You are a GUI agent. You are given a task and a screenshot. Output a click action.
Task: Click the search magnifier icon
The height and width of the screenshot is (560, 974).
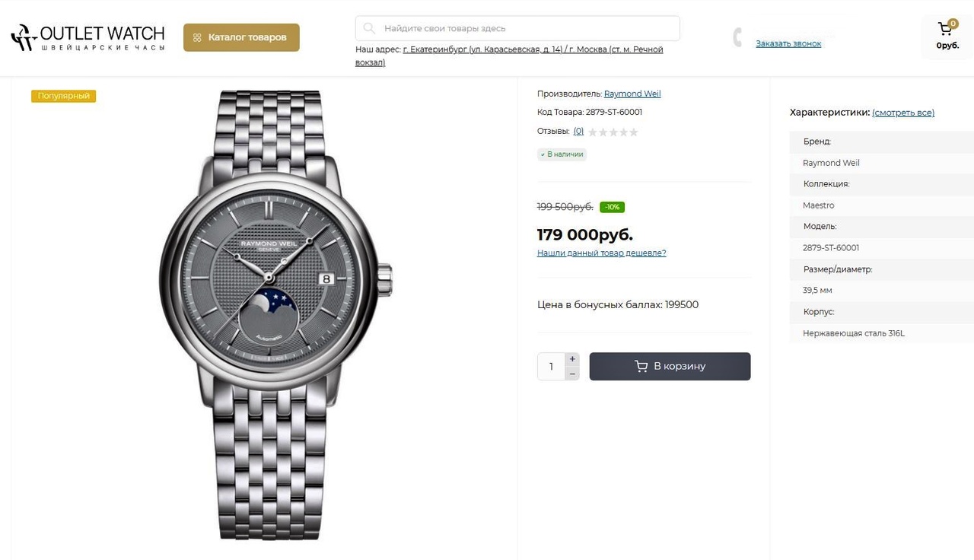point(369,29)
